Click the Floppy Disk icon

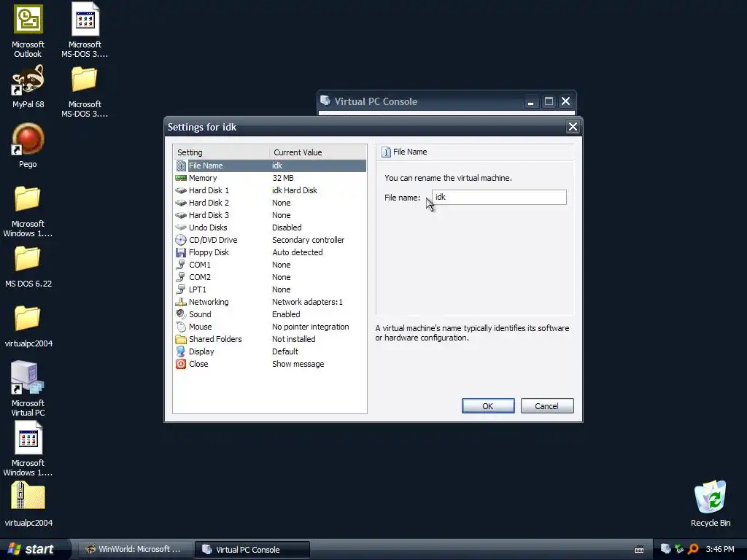[181, 252]
